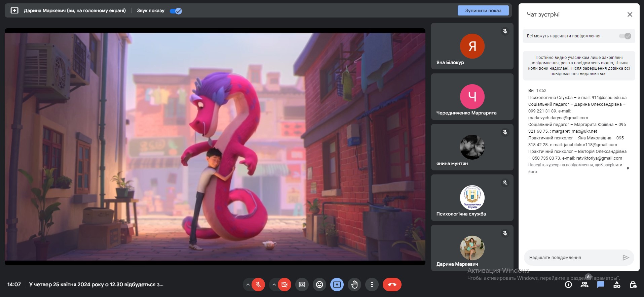This screenshot has height=297, width=644.
Task: Open the activities panel
Action: click(617, 285)
